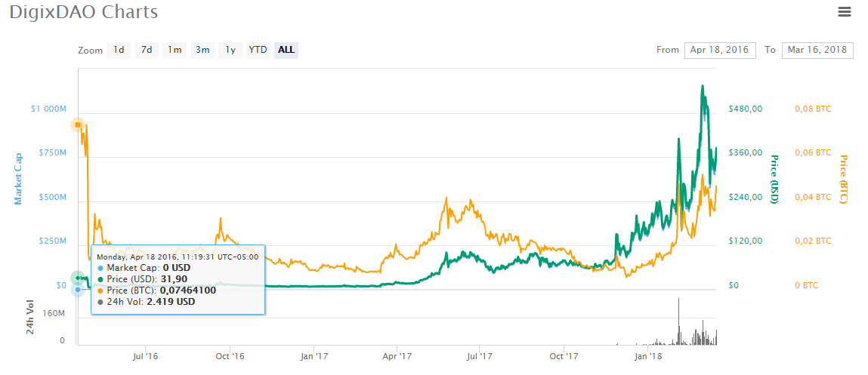Select YTD zoom option
The width and height of the screenshot is (868, 375).
pos(258,50)
